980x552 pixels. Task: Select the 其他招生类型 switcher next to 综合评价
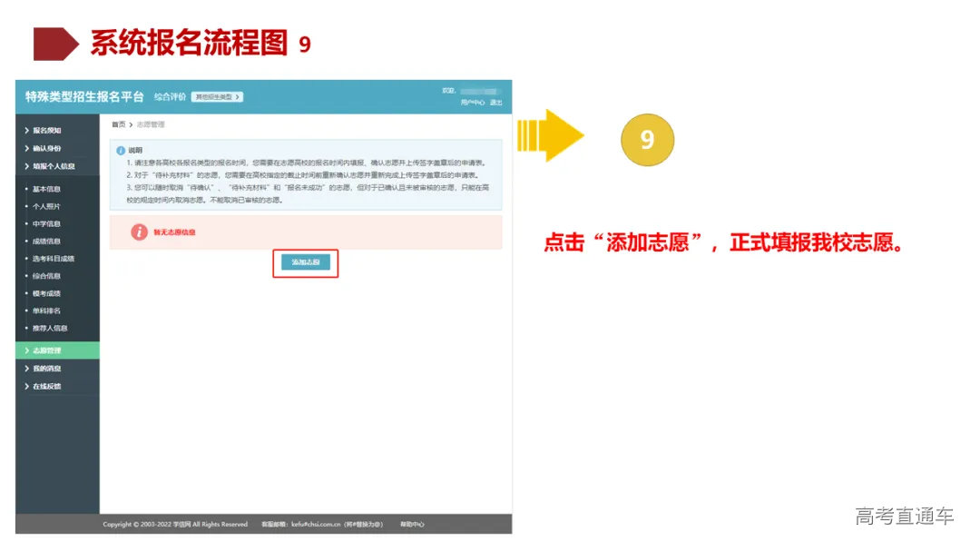215,95
